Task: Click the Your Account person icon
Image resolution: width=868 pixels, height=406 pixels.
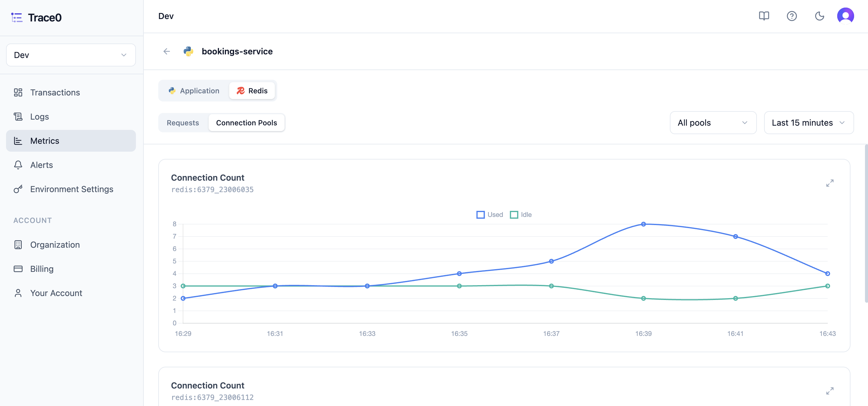Action: tap(18, 293)
